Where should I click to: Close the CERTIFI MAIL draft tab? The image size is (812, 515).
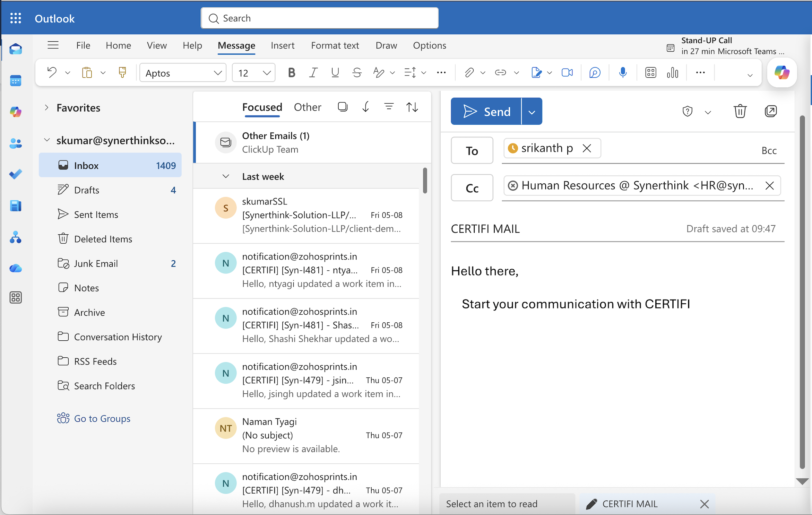tap(704, 504)
